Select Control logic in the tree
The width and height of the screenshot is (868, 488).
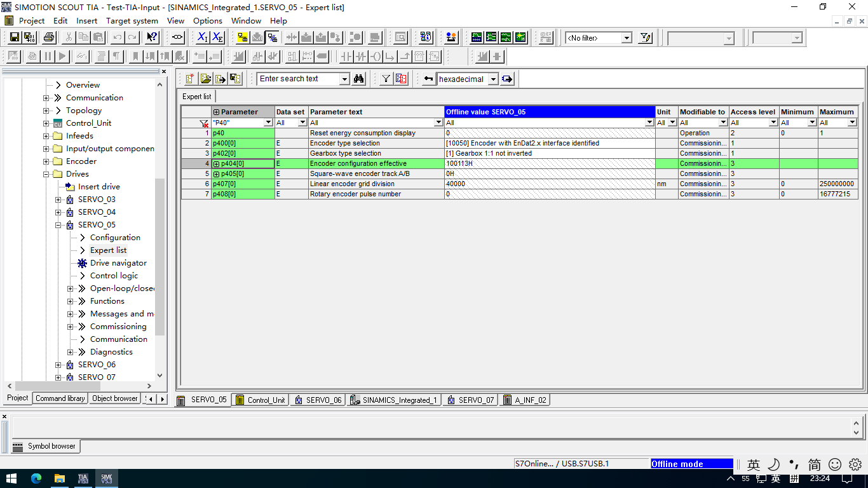pos(114,276)
